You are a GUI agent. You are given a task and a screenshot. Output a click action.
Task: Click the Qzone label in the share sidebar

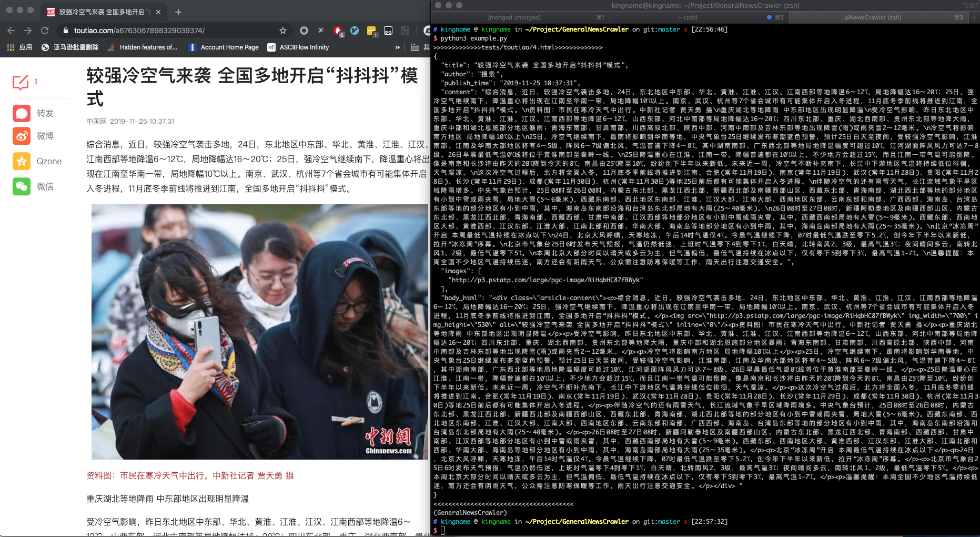[x=49, y=161]
